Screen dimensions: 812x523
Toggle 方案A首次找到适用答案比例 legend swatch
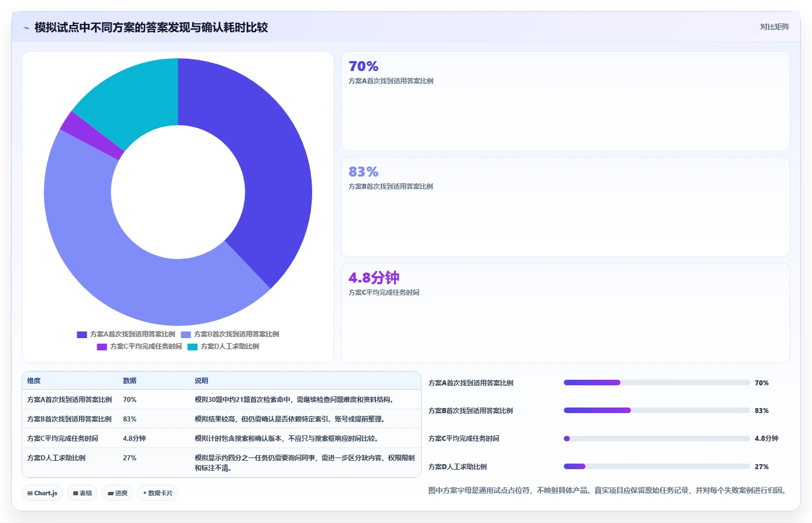tap(82, 334)
